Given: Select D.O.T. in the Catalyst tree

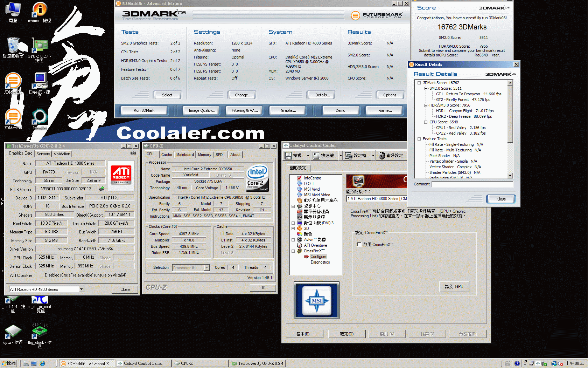Looking at the screenshot, I should tap(309, 184).
